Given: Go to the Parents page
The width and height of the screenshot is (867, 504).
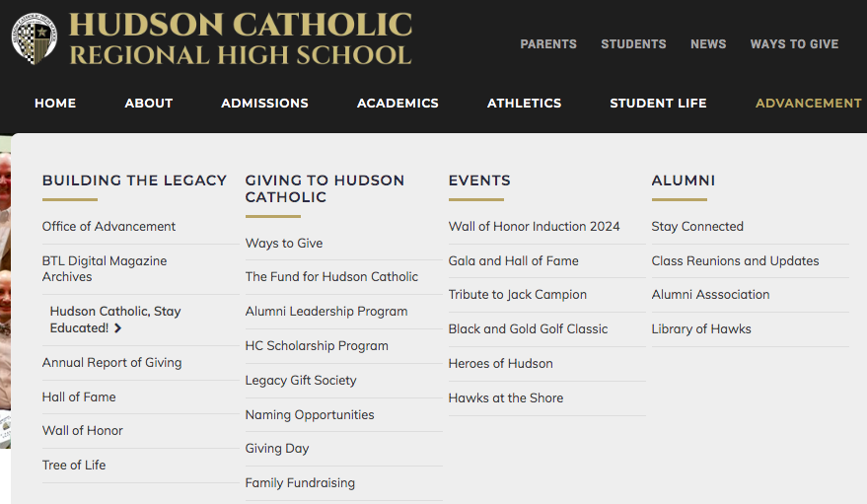Looking at the screenshot, I should tap(548, 44).
